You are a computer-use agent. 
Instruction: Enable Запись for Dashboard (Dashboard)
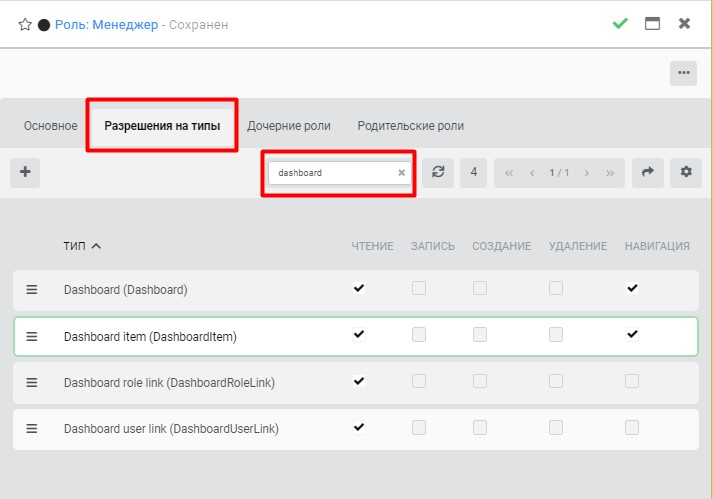[x=419, y=288]
